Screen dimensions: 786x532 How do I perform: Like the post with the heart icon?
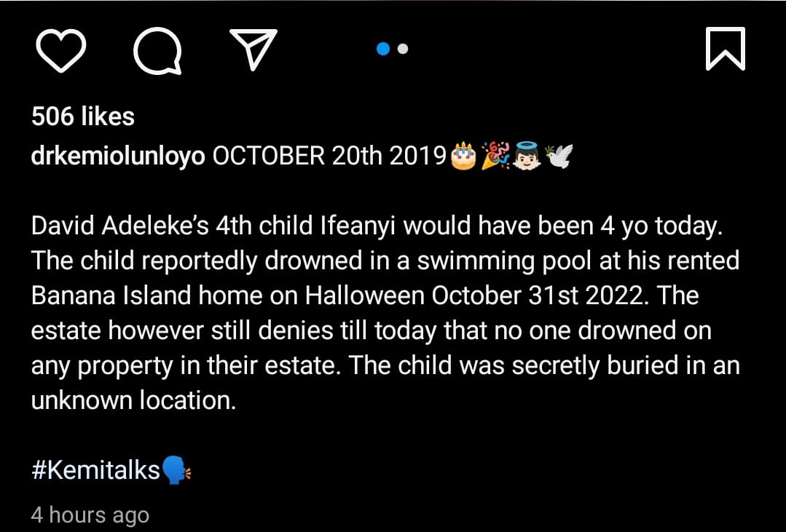click(x=60, y=49)
